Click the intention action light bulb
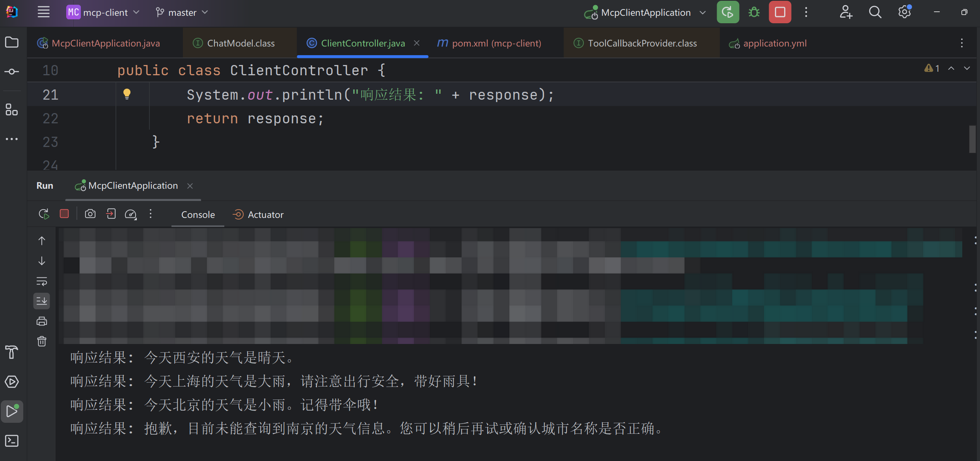Viewport: 980px width, 461px height. [x=127, y=94]
